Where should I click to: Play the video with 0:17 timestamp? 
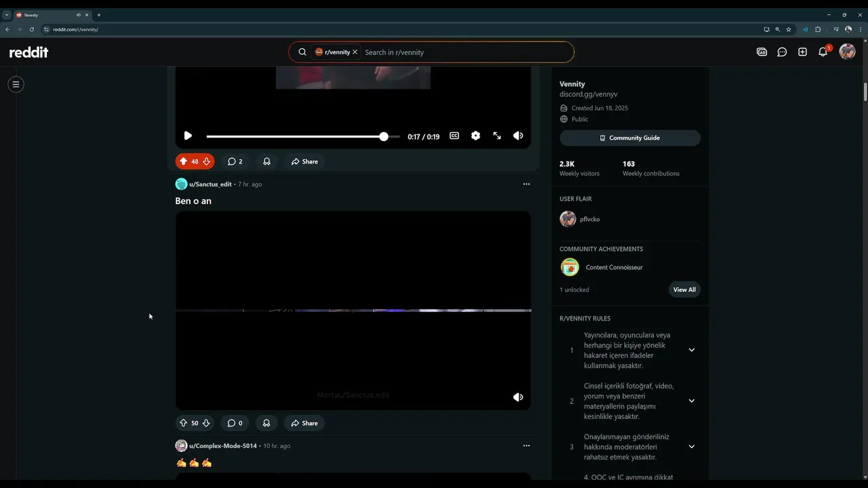pos(188,136)
